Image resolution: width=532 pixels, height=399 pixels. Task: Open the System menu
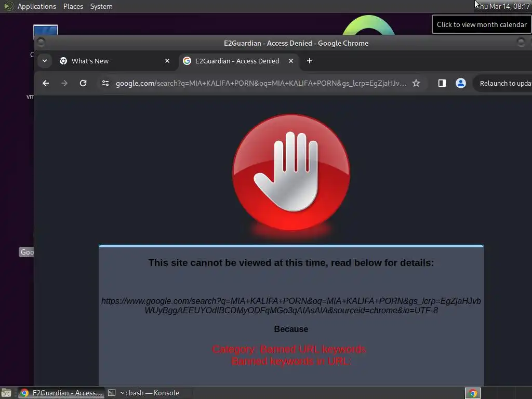coord(101,6)
